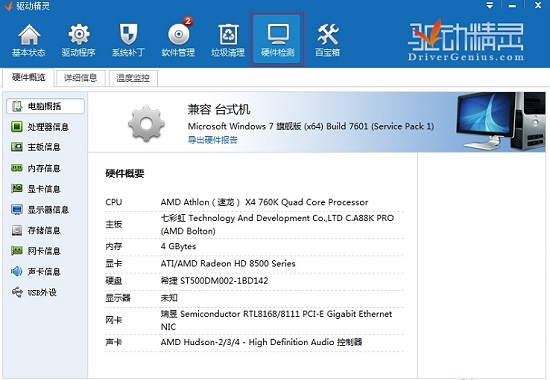The height and width of the screenshot is (380, 550).
Task: Click the 驱动精灵 DriverGenius.com logo
Action: 465,40
